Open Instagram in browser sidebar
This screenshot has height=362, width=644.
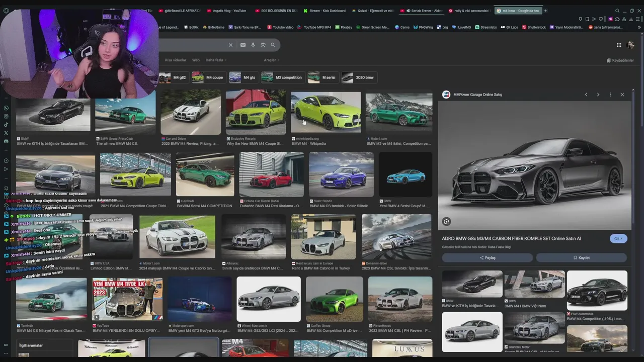tap(6, 116)
